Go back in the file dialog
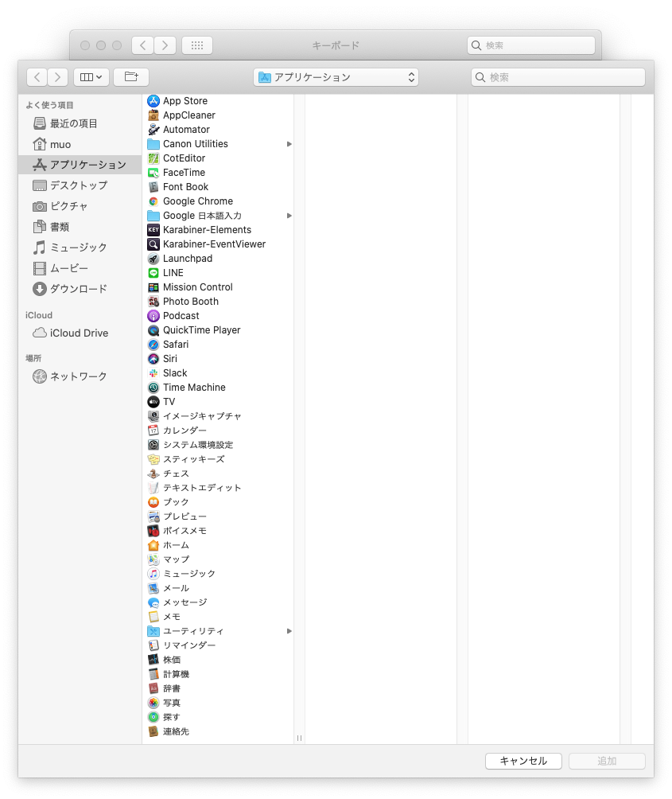 [x=37, y=77]
